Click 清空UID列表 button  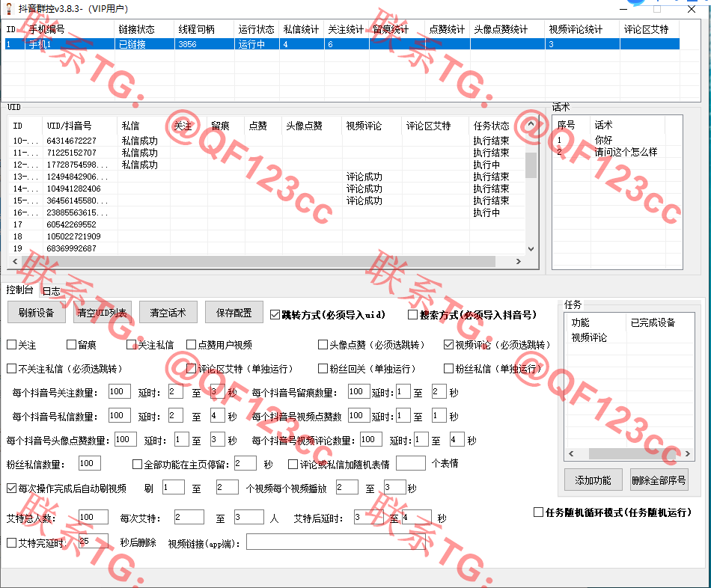(x=103, y=313)
